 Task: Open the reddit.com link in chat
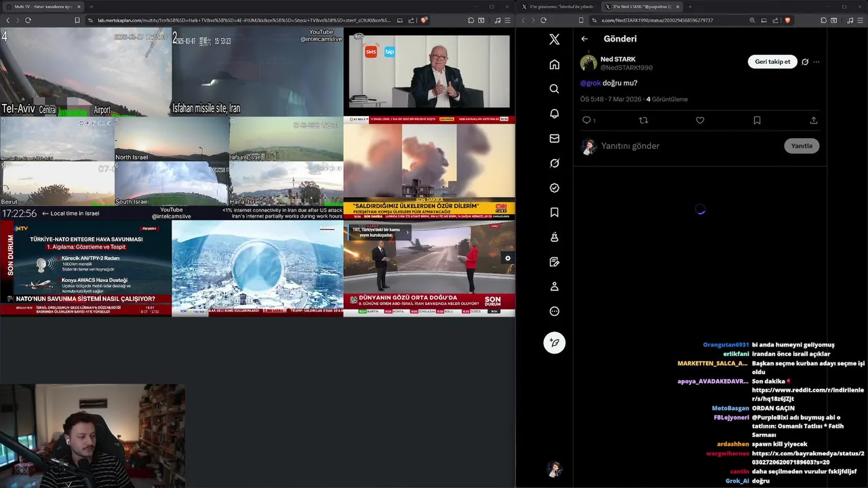click(808, 394)
